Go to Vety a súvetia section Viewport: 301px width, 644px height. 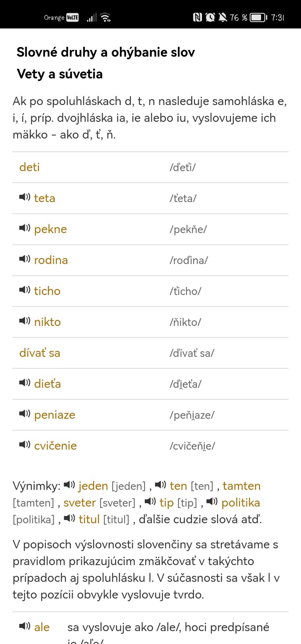coord(60,74)
